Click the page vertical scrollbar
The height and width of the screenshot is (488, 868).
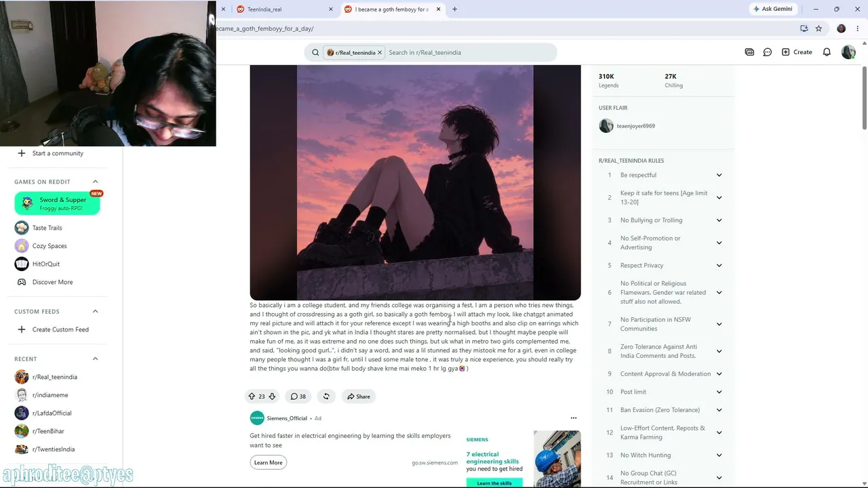pos(864,98)
